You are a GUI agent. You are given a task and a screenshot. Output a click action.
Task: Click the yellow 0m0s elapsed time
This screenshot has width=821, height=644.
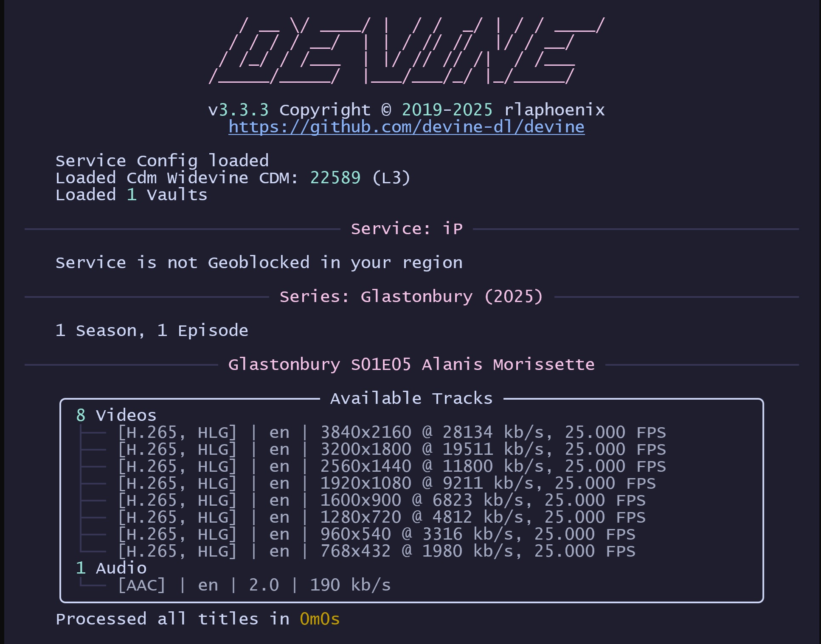320,619
